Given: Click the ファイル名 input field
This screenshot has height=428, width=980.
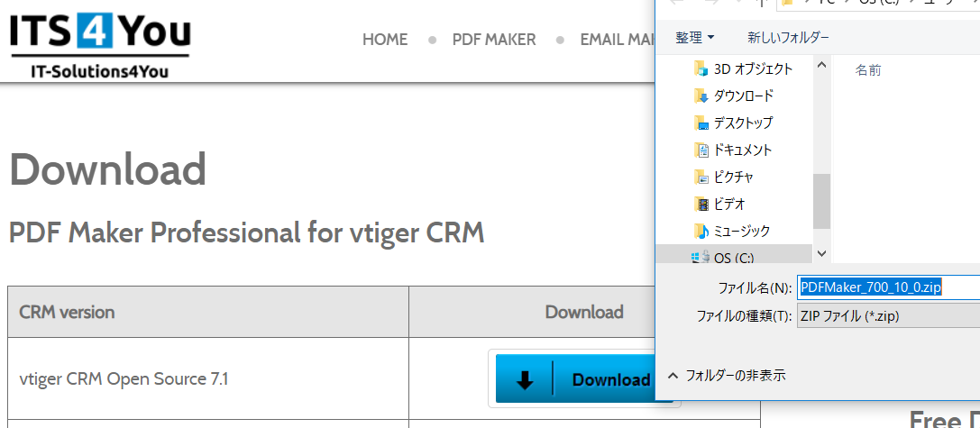Looking at the screenshot, I should (889, 287).
